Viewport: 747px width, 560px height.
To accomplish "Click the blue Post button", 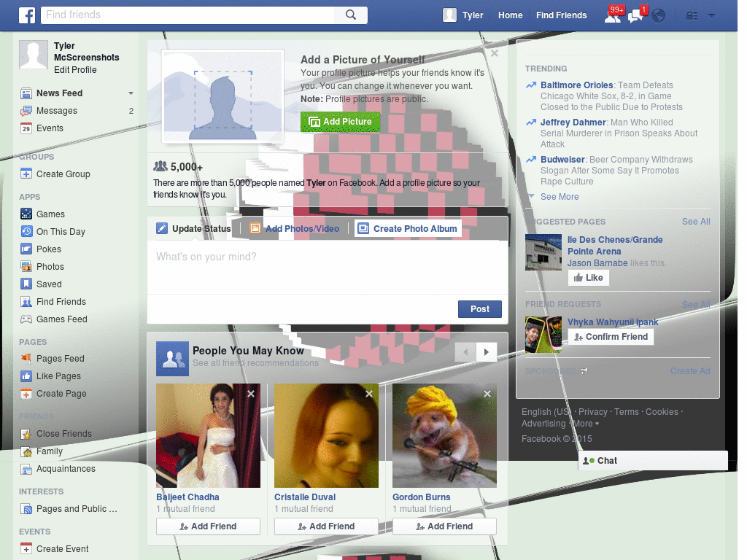I will (x=480, y=309).
